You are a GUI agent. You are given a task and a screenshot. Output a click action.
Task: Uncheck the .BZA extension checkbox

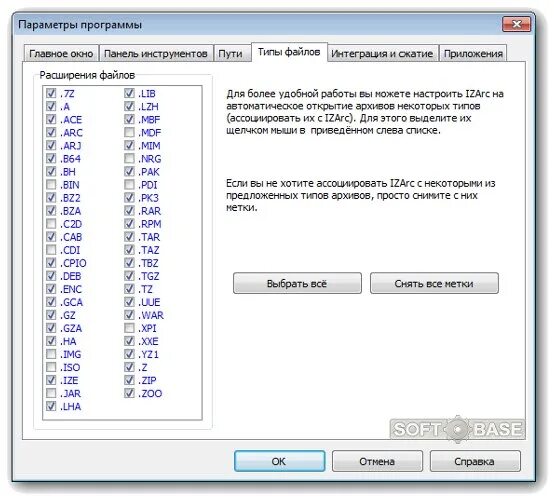51,211
